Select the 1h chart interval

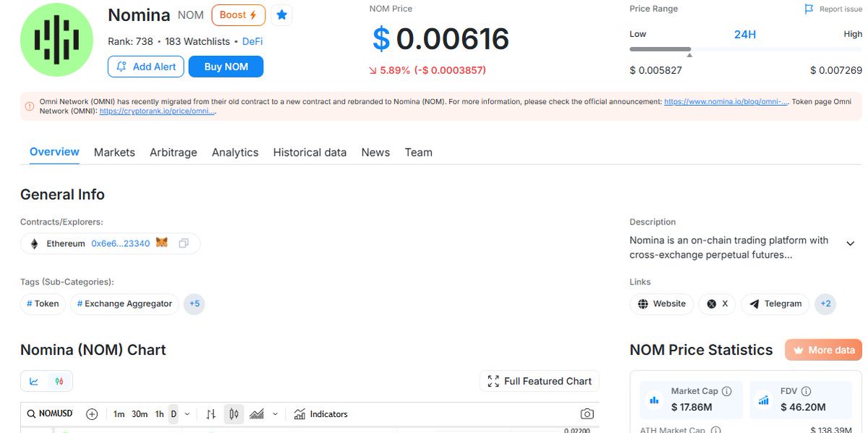click(159, 414)
